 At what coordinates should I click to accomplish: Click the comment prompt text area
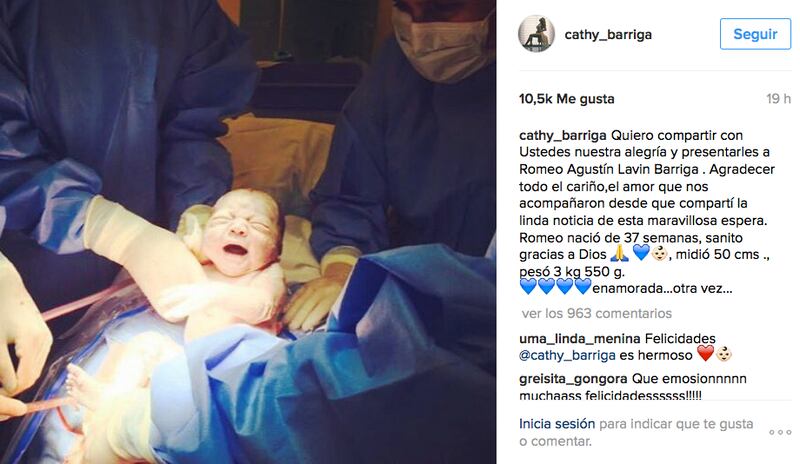pos(636,432)
